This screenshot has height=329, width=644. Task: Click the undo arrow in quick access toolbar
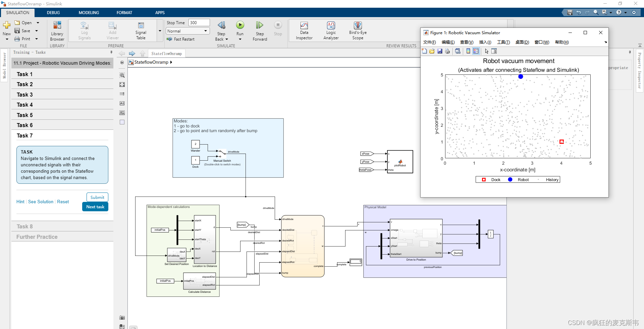[579, 12]
